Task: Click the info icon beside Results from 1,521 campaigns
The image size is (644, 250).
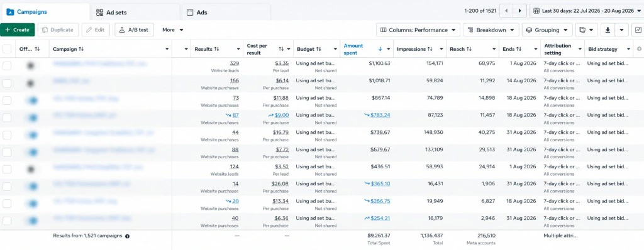Action: click(127, 236)
